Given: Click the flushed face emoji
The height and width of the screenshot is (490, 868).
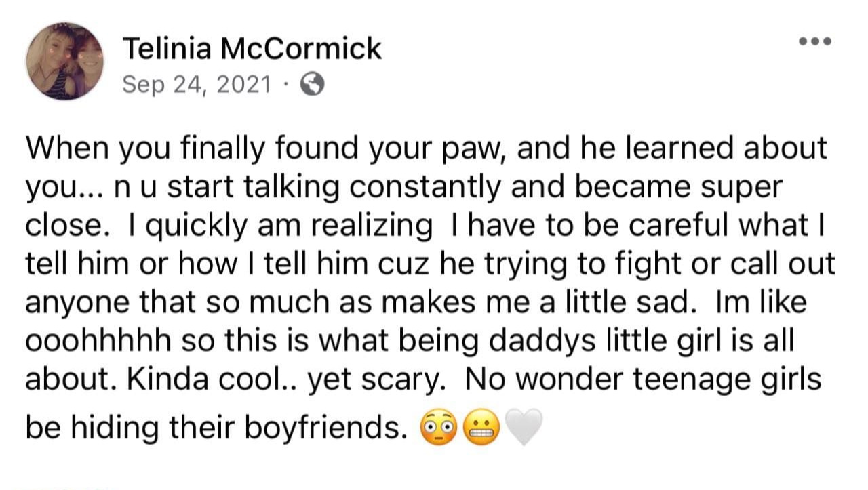Looking at the screenshot, I should pyautogui.click(x=437, y=428).
